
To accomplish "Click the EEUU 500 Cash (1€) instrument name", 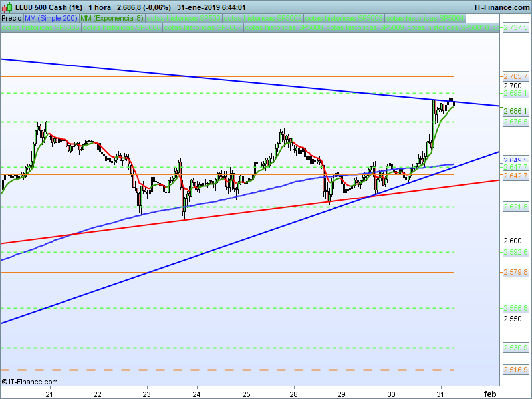I will [x=49, y=7].
